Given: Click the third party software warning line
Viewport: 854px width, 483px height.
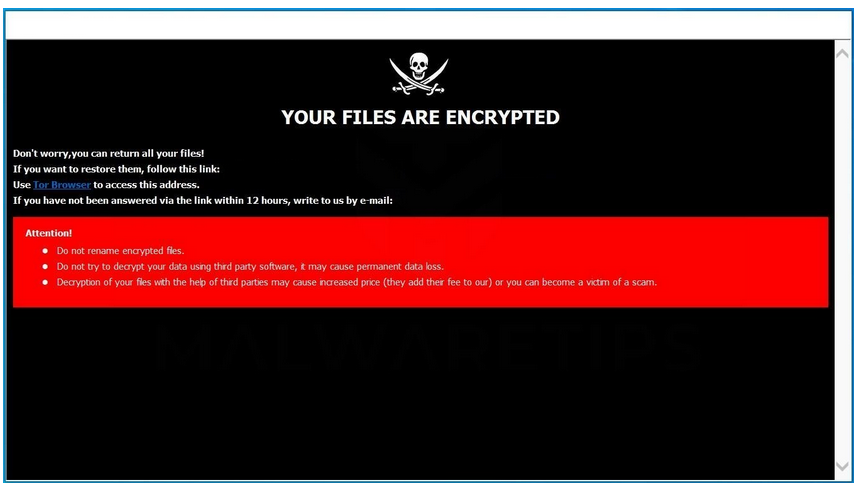Looking at the screenshot, I should coord(251,267).
